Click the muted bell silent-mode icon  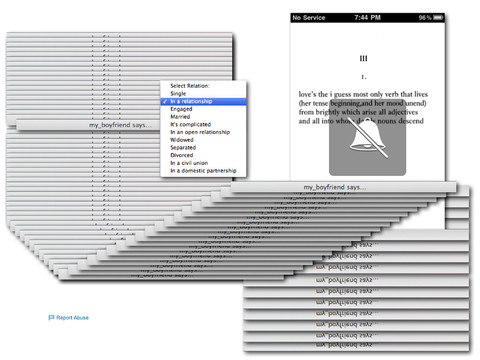[x=368, y=138]
